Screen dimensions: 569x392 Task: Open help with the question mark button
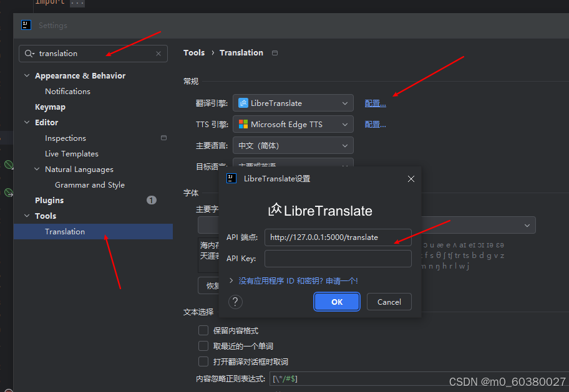click(x=235, y=302)
